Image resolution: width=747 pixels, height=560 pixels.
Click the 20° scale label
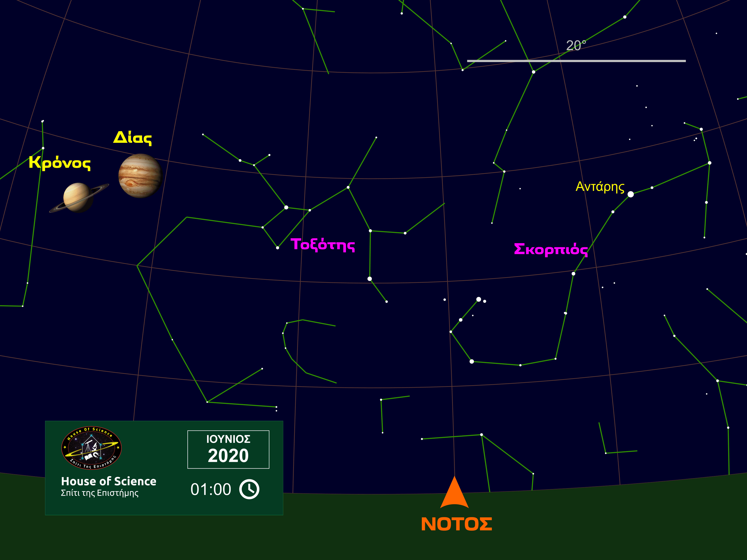(x=576, y=45)
